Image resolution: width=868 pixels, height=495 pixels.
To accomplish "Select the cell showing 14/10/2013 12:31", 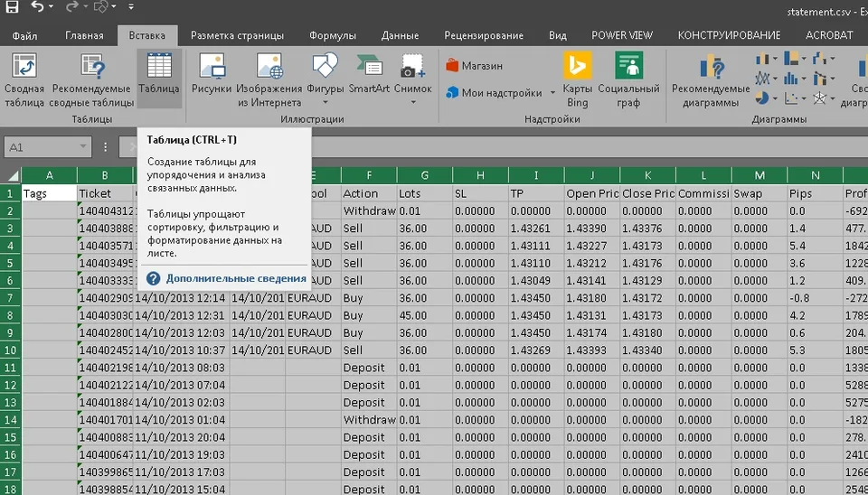I will click(181, 315).
